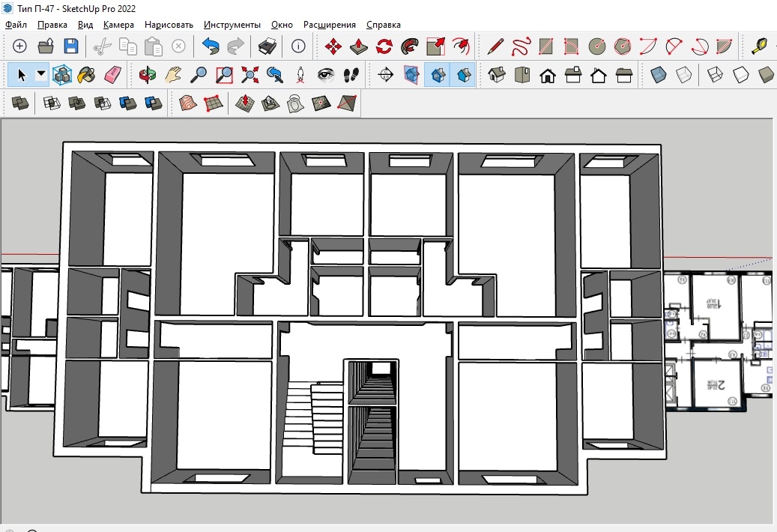Toggle Display Section Planes
Screen dimensions: 777x532
point(411,75)
